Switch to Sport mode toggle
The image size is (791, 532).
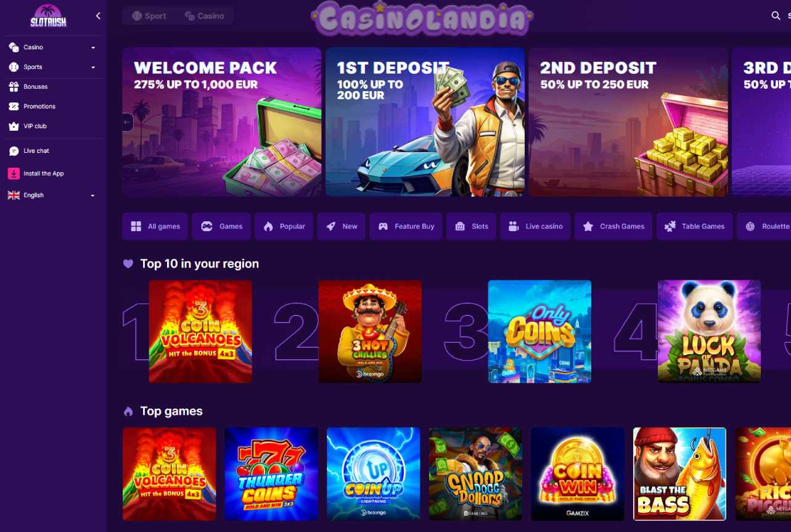point(150,16)
